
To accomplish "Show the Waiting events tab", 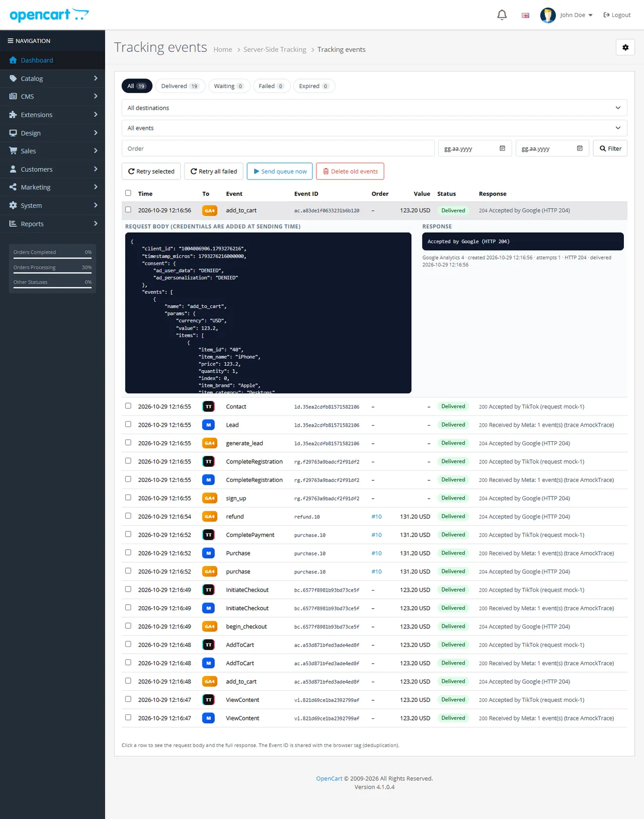I will tap(229, 86).
